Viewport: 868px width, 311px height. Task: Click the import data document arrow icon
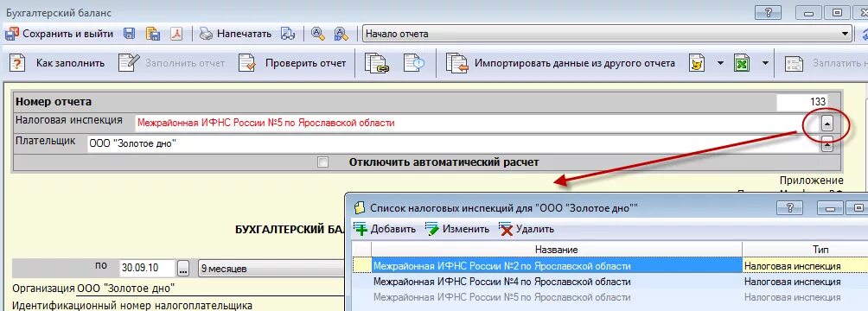point(456,63)
